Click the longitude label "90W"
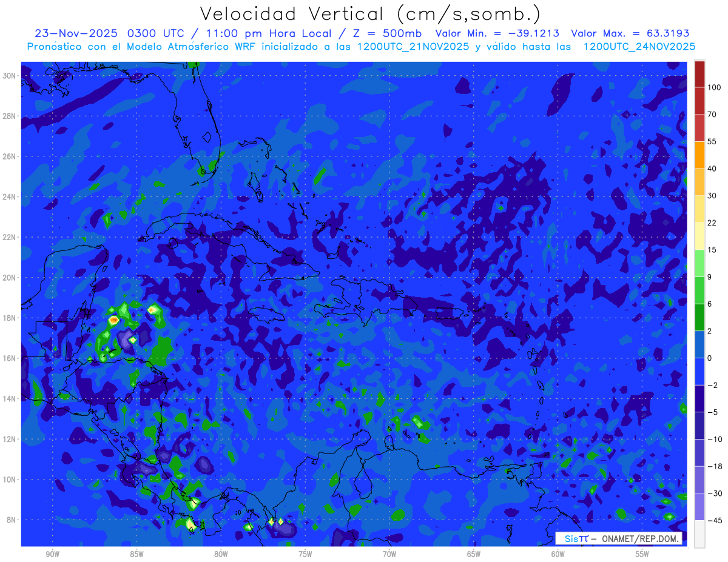 (52, 555)
